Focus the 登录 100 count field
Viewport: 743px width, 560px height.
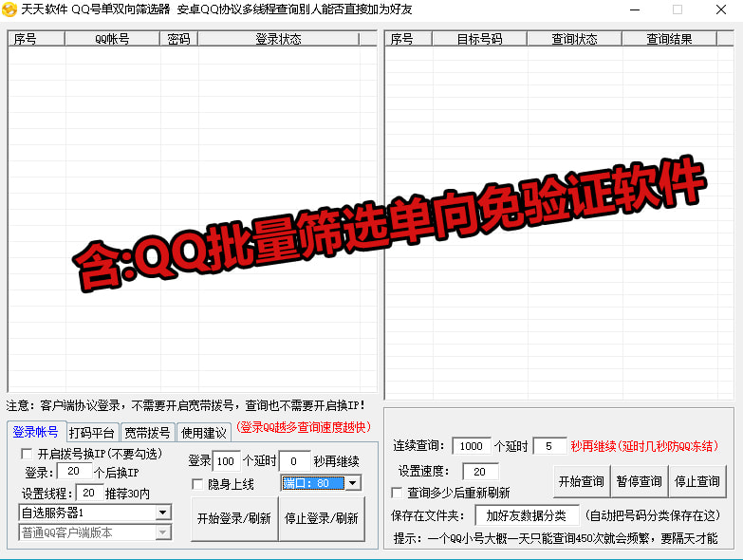pos(226,461)
